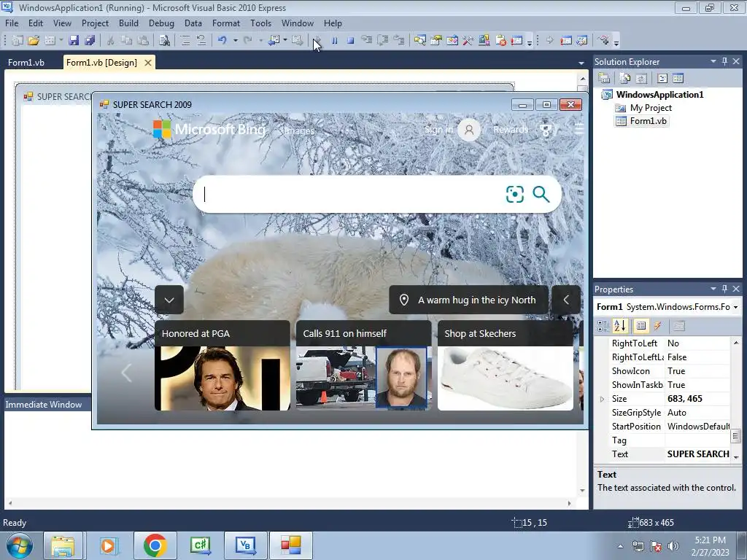Pin the Solution Explorer panel (auto hide)
Viewport: 747px width, 560px height.
click(x=724, y=61)
